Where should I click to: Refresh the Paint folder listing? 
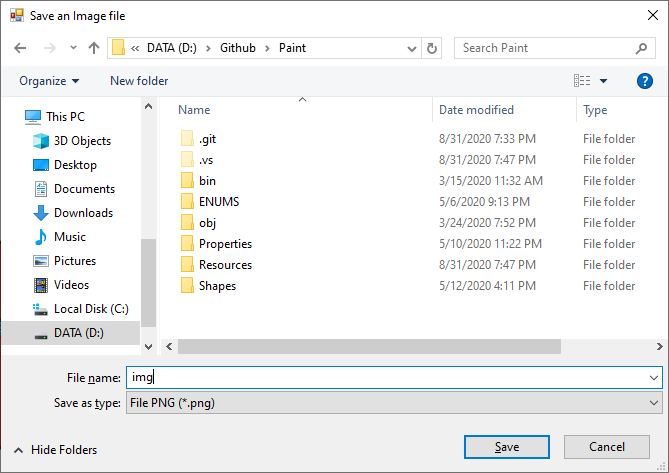(432, 48)
